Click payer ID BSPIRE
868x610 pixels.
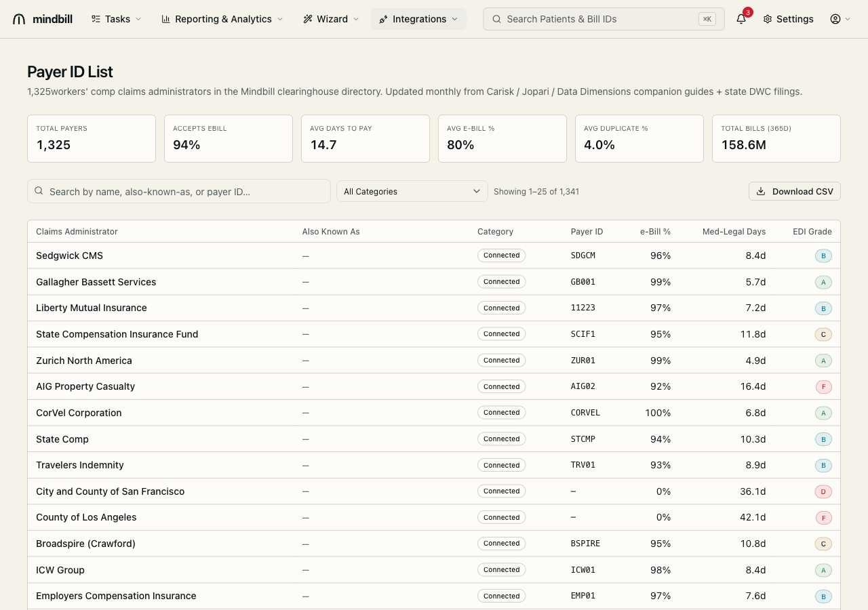pyautogui.click(x=585, y=544)
